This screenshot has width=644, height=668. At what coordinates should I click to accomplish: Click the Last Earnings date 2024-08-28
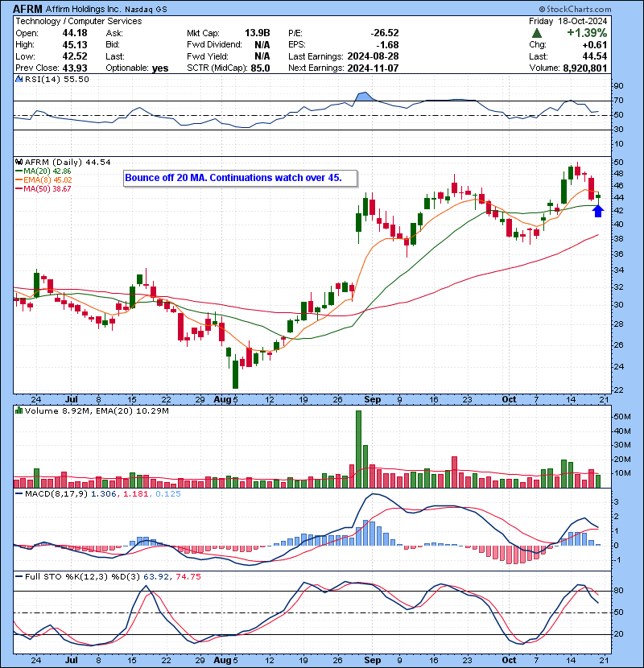(373, 56)
